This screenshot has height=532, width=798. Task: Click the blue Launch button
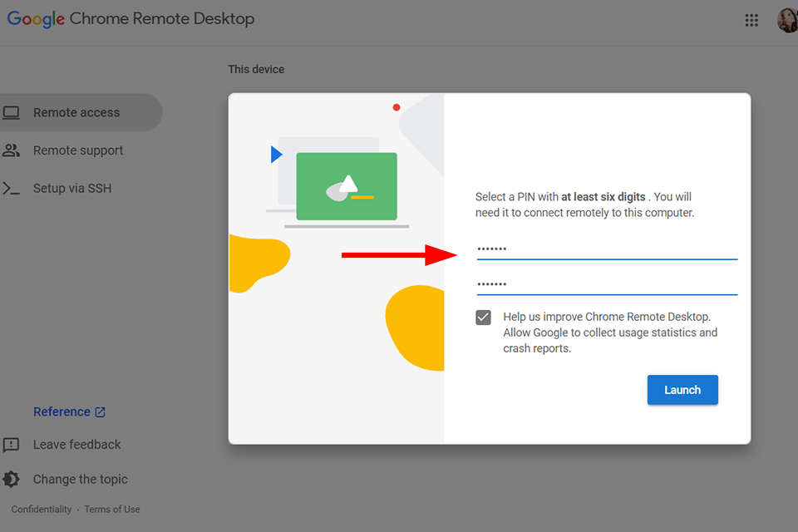682,390
